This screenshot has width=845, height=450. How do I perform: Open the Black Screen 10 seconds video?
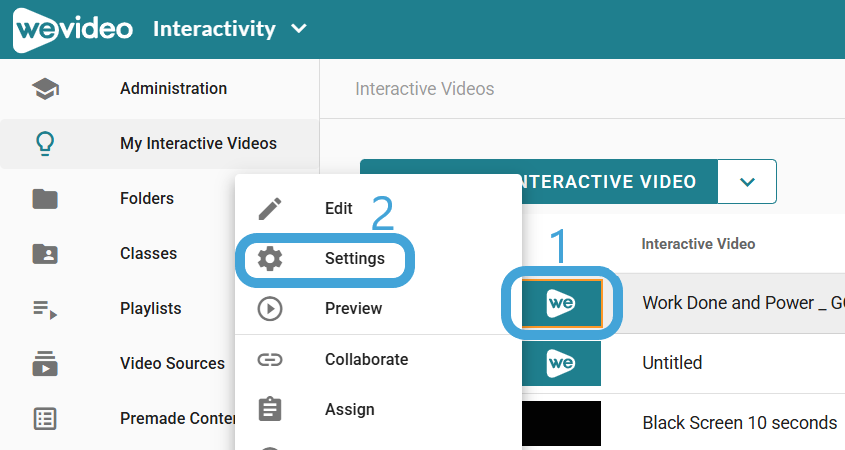click(x=739, y=422)
